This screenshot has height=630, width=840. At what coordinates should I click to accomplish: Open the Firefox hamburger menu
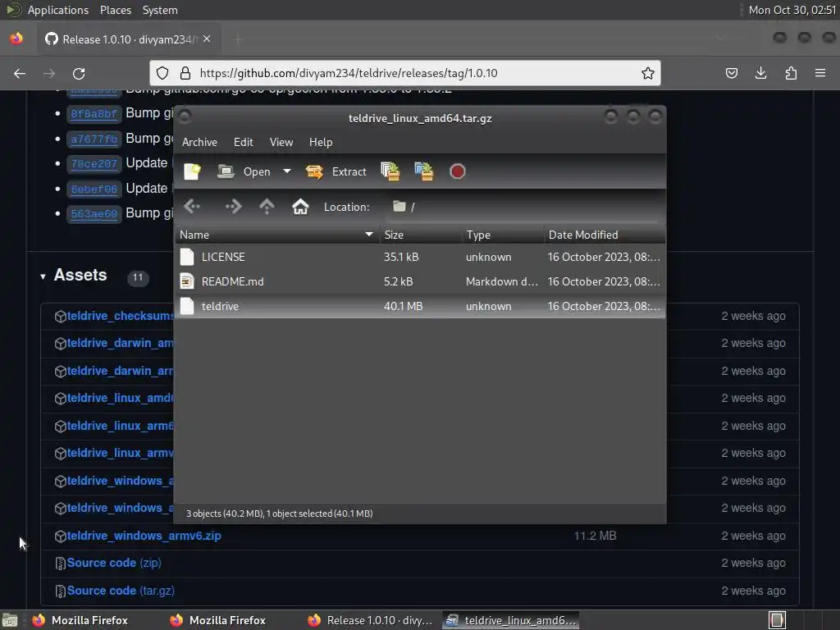(x=820, y=73)
